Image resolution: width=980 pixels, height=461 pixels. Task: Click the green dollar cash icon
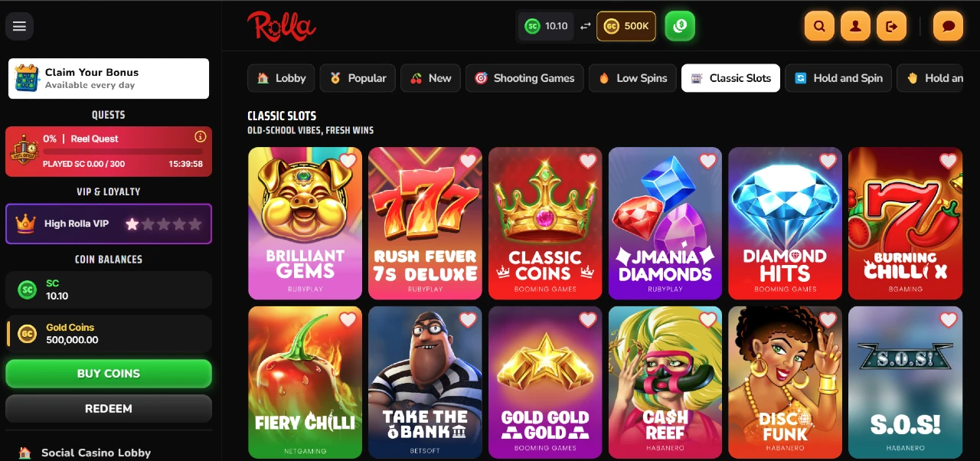[x=680, y=26]
